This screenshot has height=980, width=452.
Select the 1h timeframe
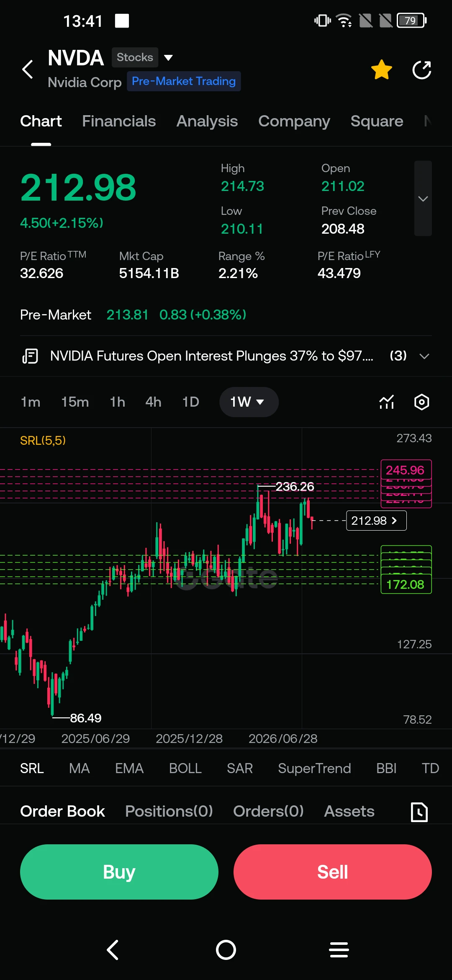point(117,402)
